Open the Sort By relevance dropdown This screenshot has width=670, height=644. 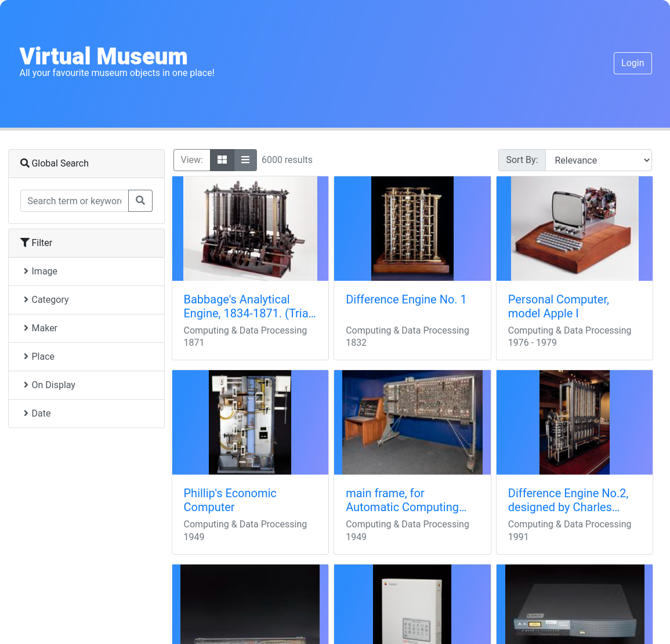(x=598, y=160)
